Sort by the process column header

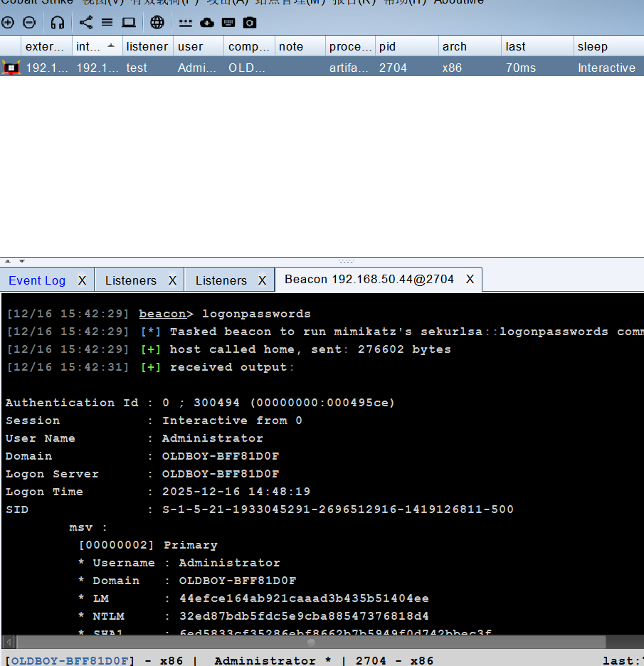click(x=350, y=46)
